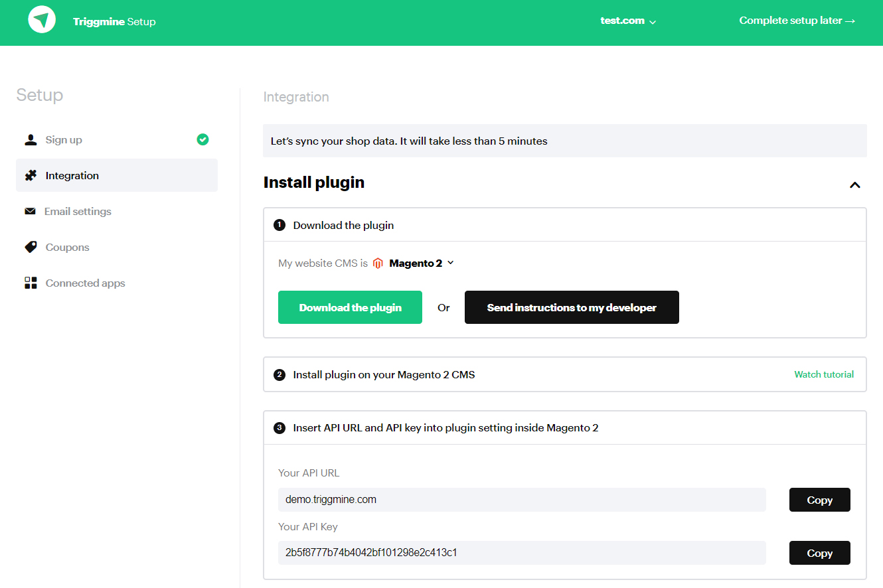The width and height of the screenshot is (883, 588).
Task: Click the green checkmark beside Sign up
Action: pos(203,139)
